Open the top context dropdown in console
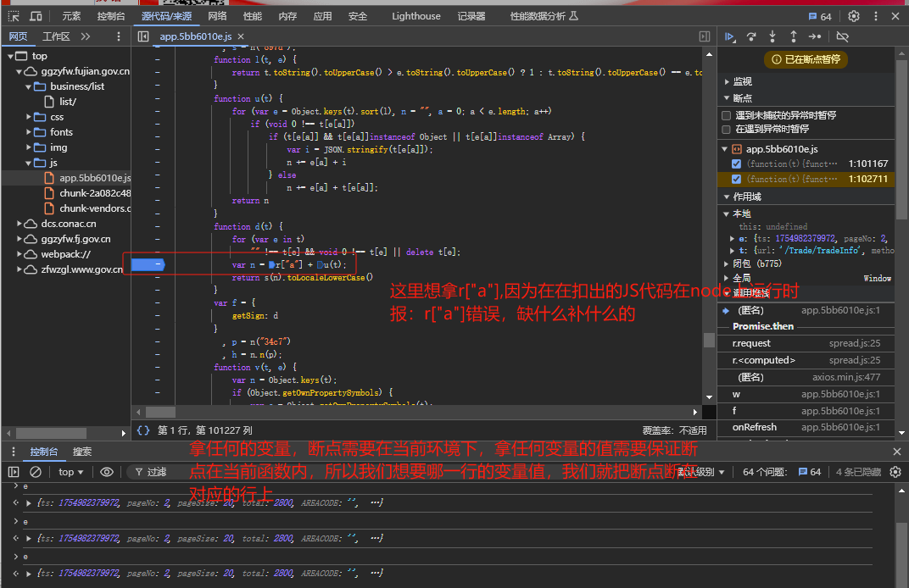The image size is (909, 588). 71,472
